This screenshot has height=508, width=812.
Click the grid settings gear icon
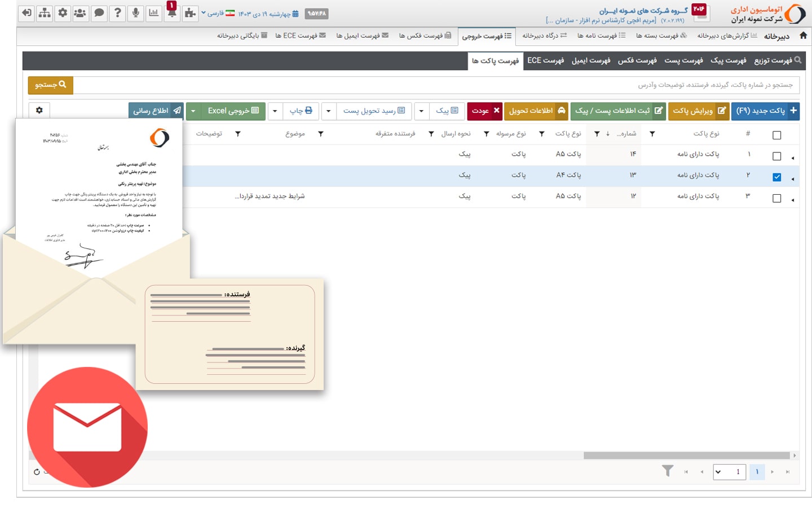pos(39,110)
